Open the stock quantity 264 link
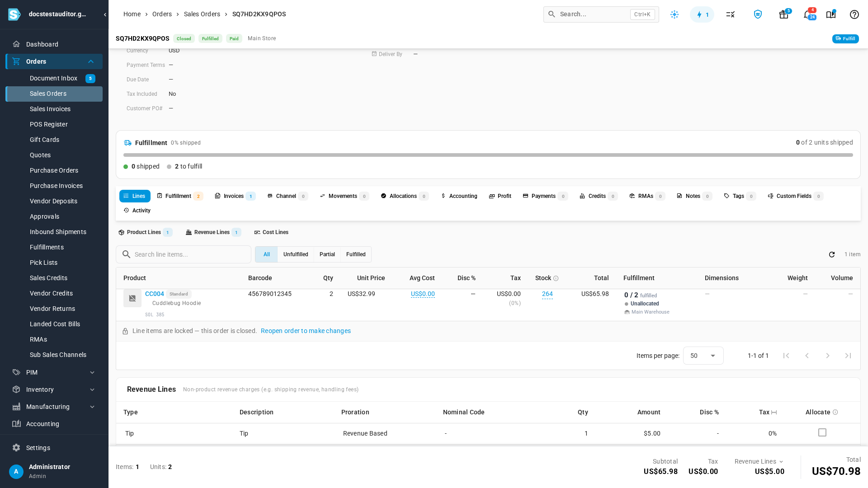Image resolution: width=868 pixels, height=488 pixels. [547, 294]
